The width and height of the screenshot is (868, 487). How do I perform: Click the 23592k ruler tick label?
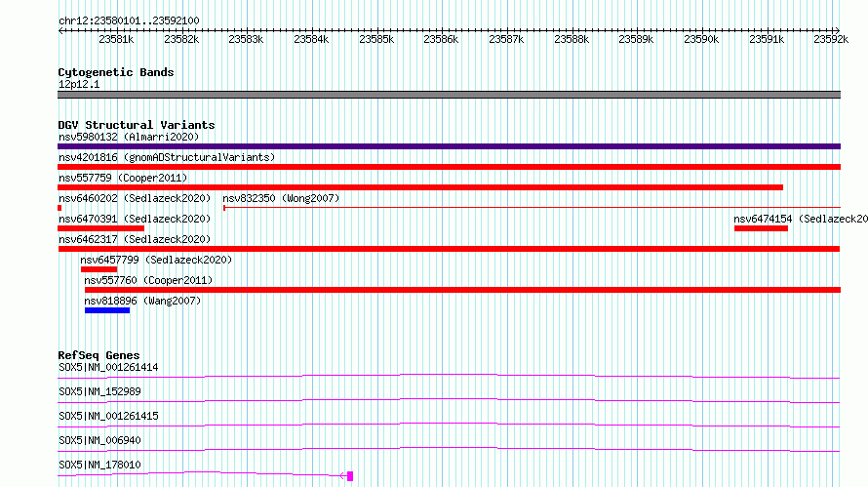(831, 39)
